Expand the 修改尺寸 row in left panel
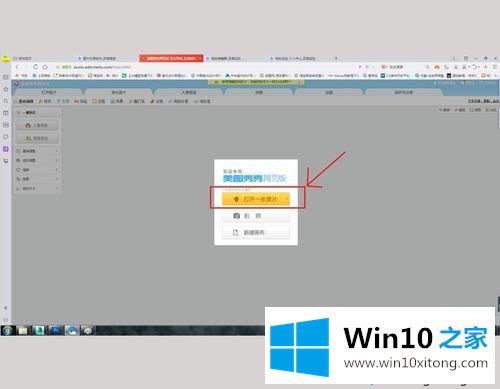Image resolution: width=500 pixels, height=389 pixels. (37, 188)
